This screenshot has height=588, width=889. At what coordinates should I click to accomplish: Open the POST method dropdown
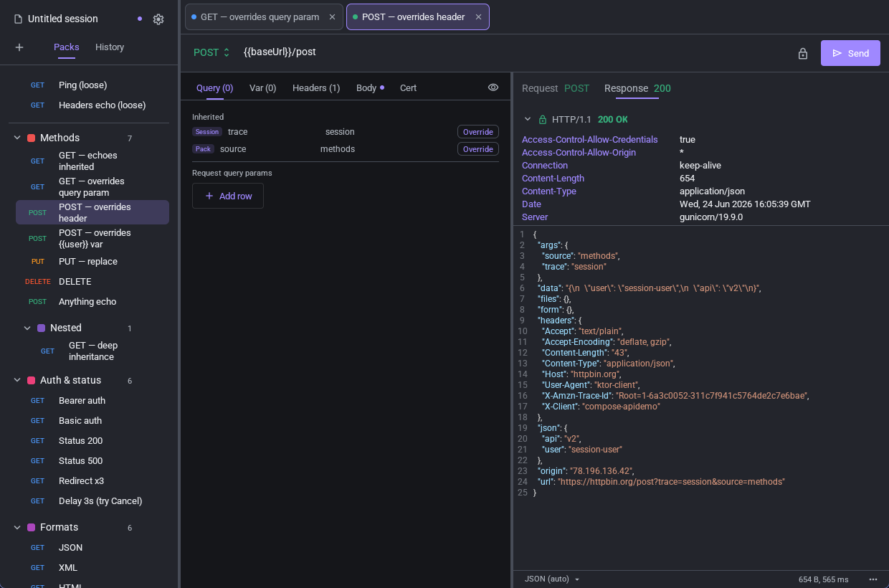pyautogui.click(x=211, y=52)
